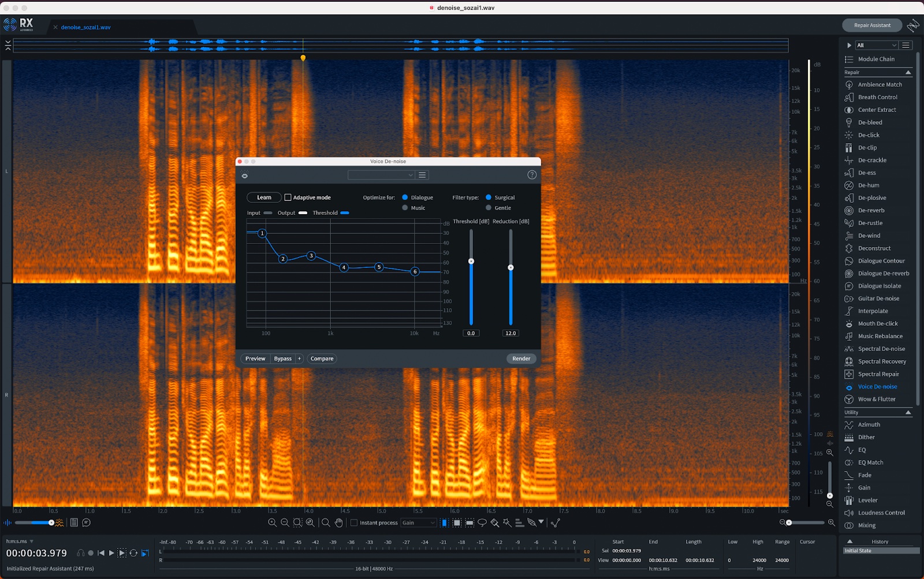Open De-hum module from the Repair list
The width and height of the screenshot is (924, 579).
(868, 185)
